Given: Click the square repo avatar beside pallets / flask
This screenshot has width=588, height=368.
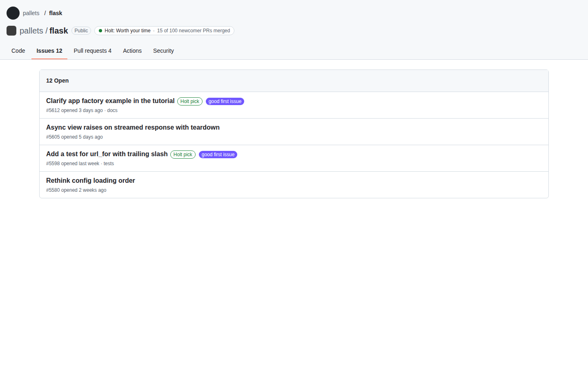Looking at the screenshot, I should pos(11,31).
